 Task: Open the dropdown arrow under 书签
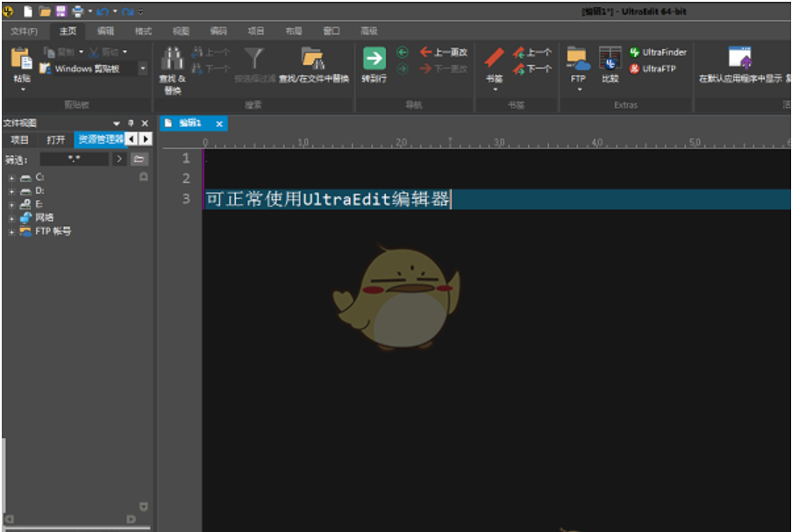(x=495, y=90)
